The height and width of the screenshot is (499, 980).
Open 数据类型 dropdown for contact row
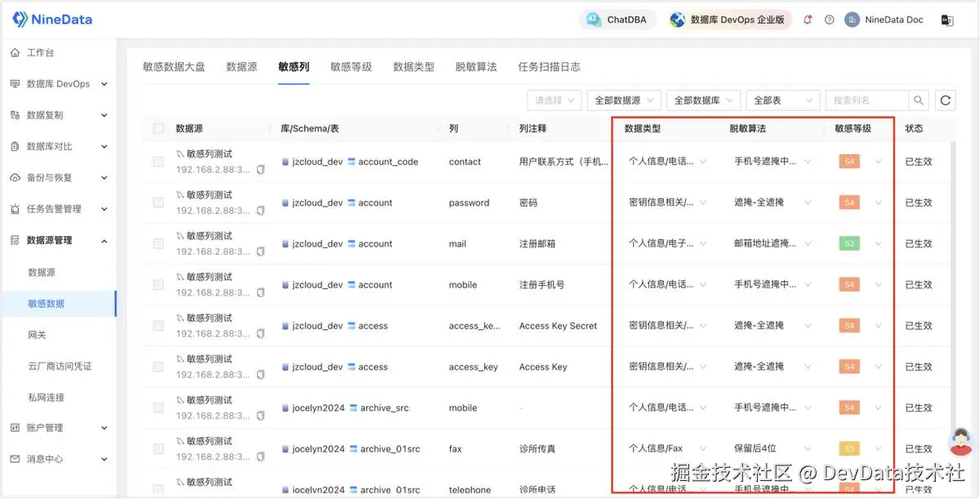point(667,162)
